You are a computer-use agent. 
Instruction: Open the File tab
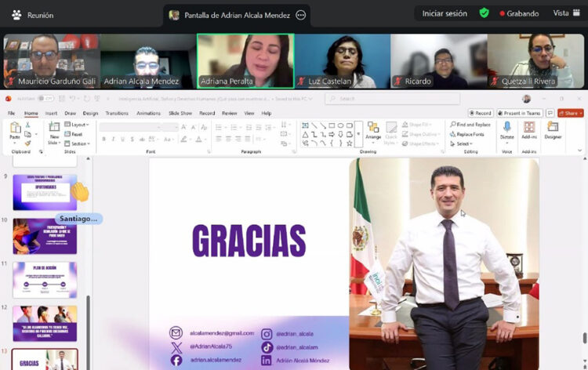[x=12, y=113]
